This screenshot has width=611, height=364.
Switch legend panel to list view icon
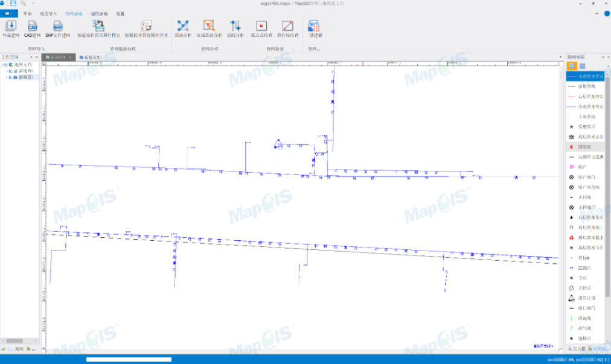pos(572,66)
